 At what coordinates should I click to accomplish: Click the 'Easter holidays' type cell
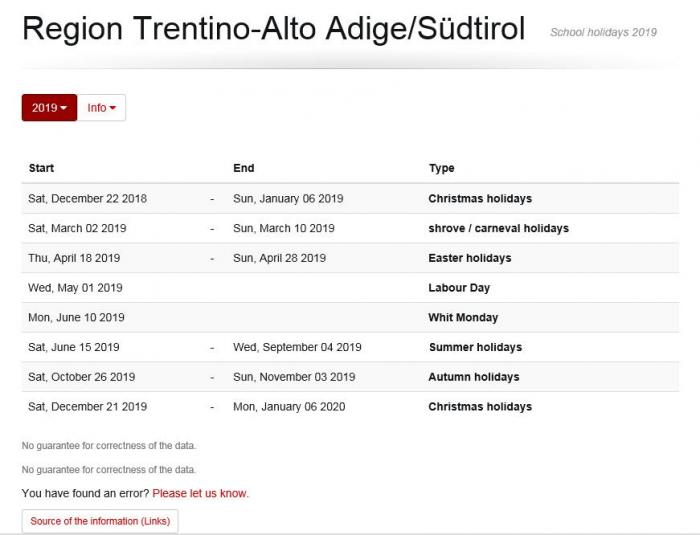[470, 258]
